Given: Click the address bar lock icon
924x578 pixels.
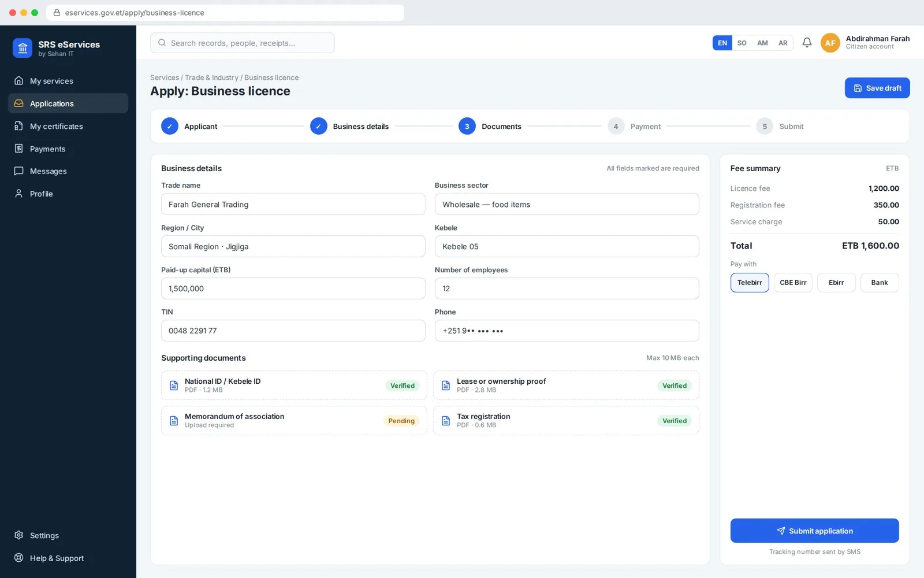Looking at the screenshot, I should [x=57, y=13].
